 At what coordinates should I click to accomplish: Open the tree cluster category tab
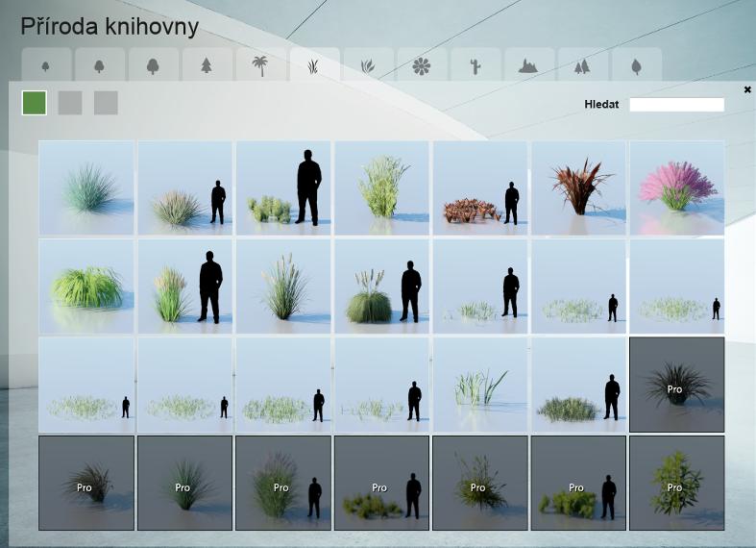pos(582,64)
